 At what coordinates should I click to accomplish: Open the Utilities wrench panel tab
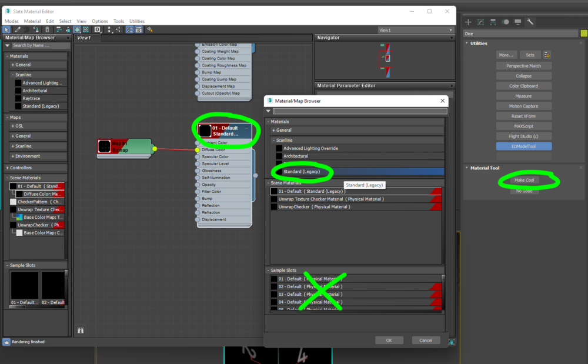tap(530, 22)
